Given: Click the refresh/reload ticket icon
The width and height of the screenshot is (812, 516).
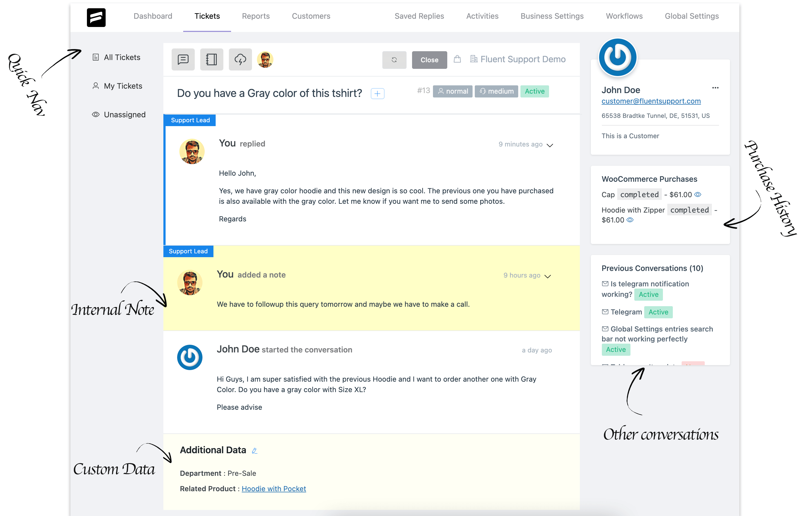Looking at the screenshot, I should point(394,59).
